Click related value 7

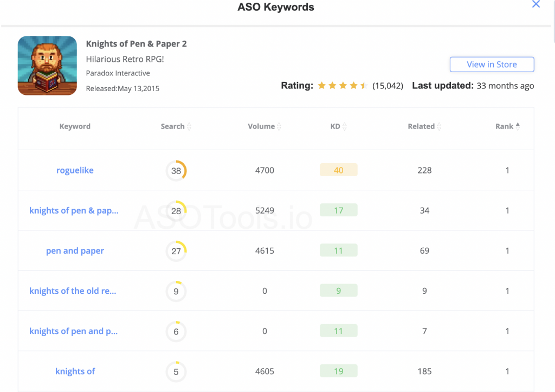coord(424,331)
